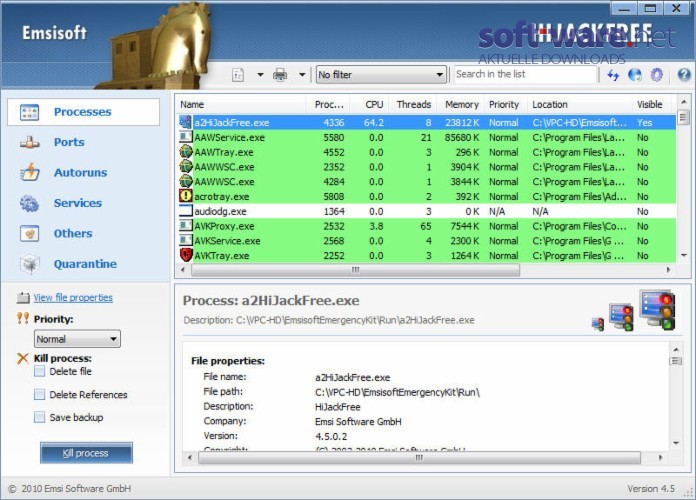Open the Priority Normal dropdown
The height and width of the screenshot is (500, 696).
pos(77,339)
